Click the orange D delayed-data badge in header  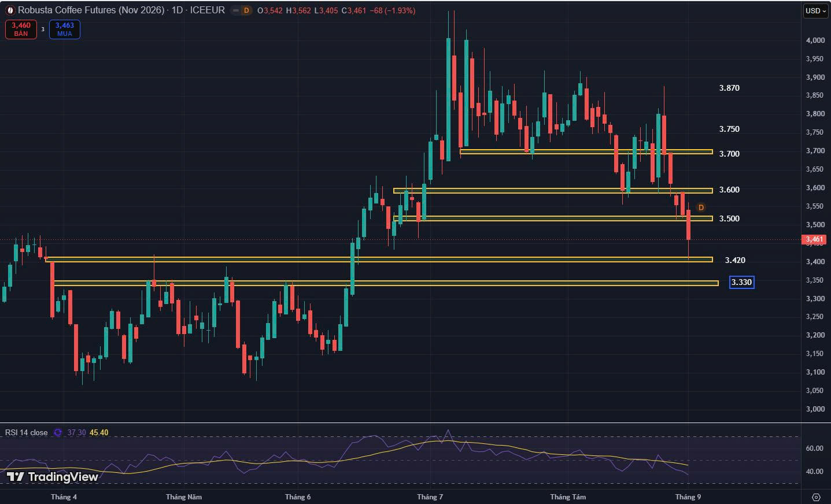[246, 10]
